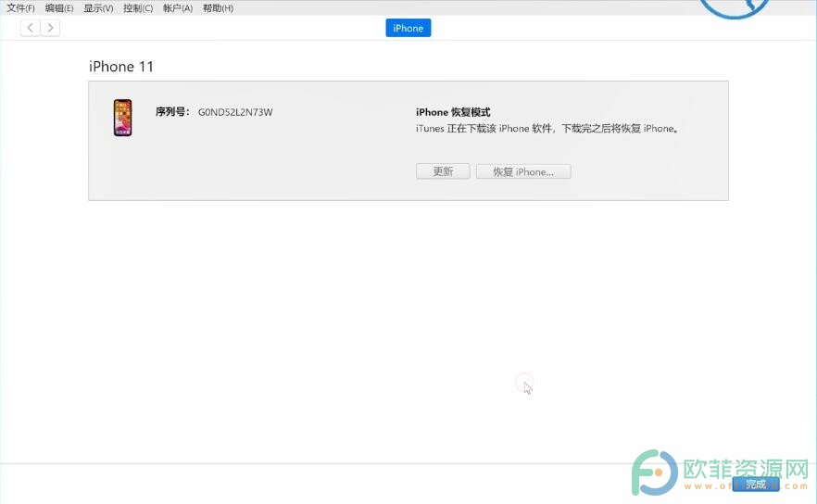
Task: Click the 完成 button
Action: pyautogui.click(x=756, y=485)
